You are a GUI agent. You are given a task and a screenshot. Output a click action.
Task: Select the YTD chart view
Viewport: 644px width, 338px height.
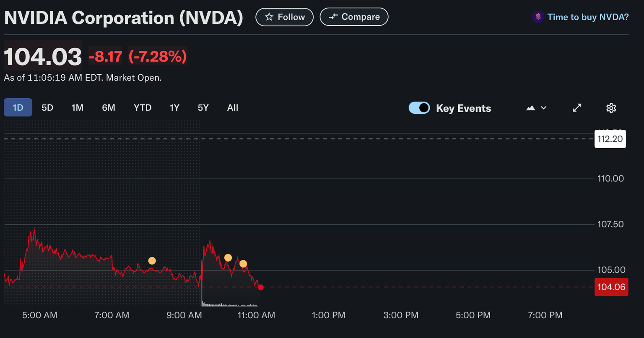pos(143,107)
